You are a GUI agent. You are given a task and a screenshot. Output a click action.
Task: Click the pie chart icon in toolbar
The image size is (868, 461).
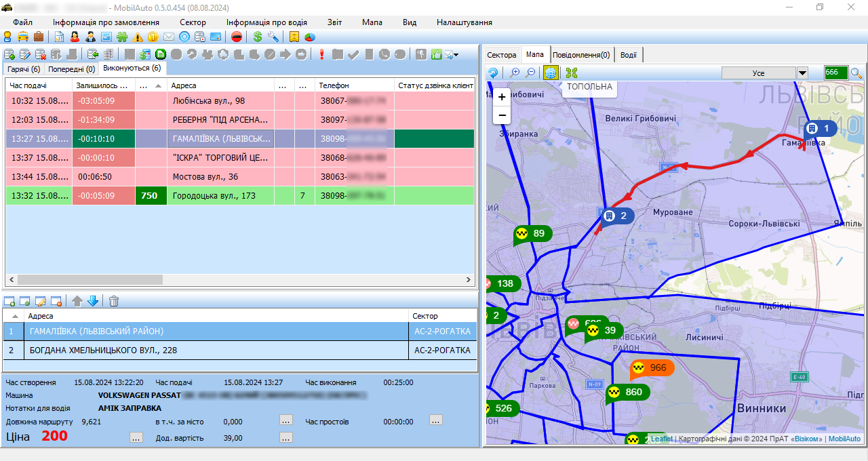pyautogui.click(x=310, y=37)
